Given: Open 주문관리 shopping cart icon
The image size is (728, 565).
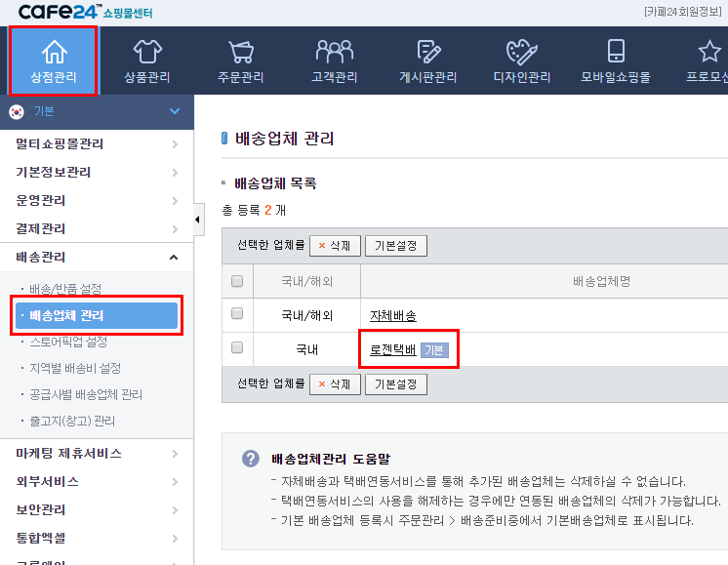Looking at the screenshot, I should 240,52.
